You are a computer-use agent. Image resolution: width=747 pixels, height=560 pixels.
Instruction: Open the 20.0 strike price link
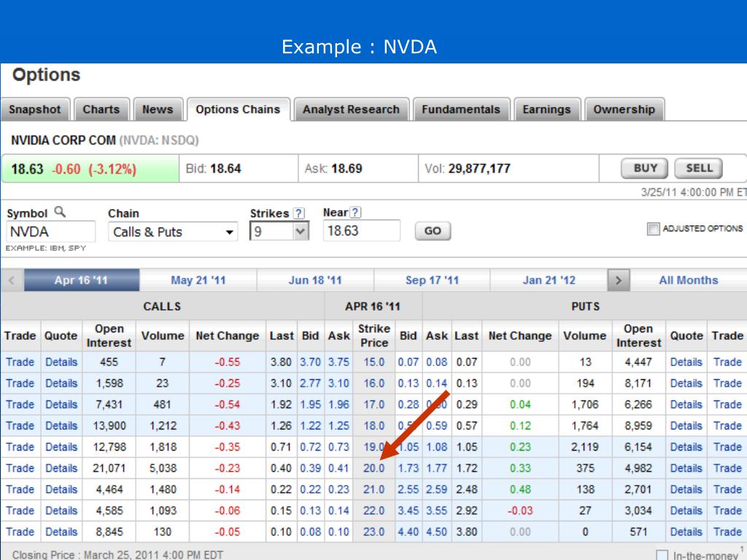[374, 468]
